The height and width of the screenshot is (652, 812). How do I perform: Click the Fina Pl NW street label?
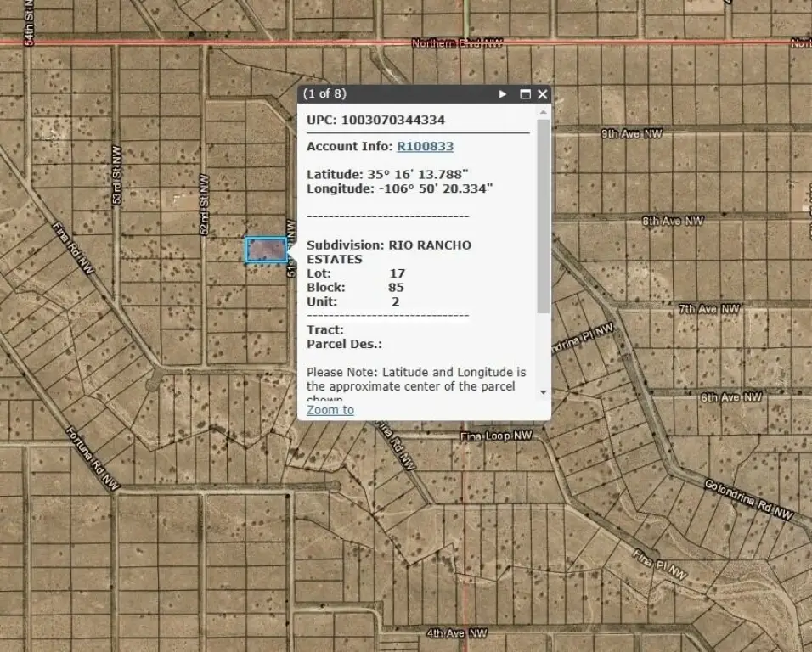coord(659,564)
